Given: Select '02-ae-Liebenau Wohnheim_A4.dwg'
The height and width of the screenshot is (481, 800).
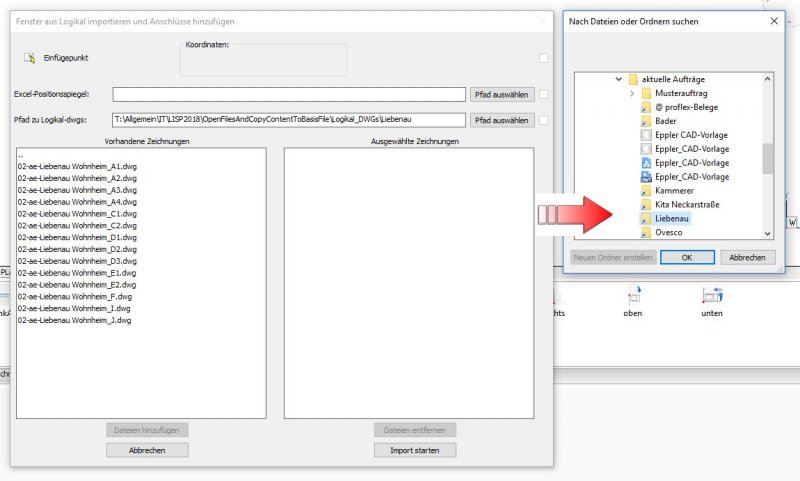Looking at the screenshot, I should pos(78,202).
